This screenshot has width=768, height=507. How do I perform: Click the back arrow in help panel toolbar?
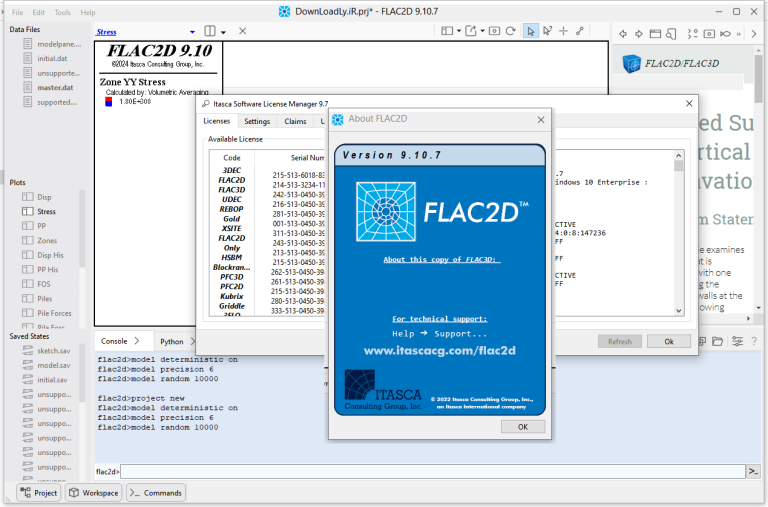point(623,34)
